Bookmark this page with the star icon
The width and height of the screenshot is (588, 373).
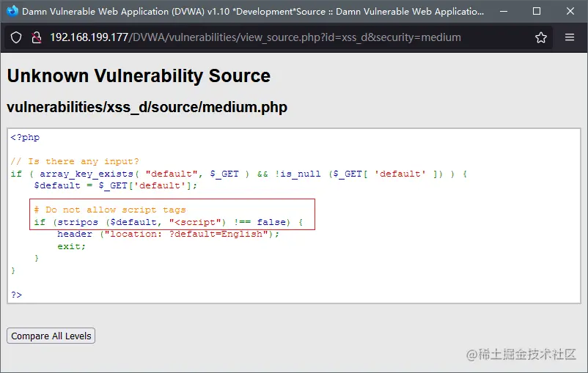(541, 37)
